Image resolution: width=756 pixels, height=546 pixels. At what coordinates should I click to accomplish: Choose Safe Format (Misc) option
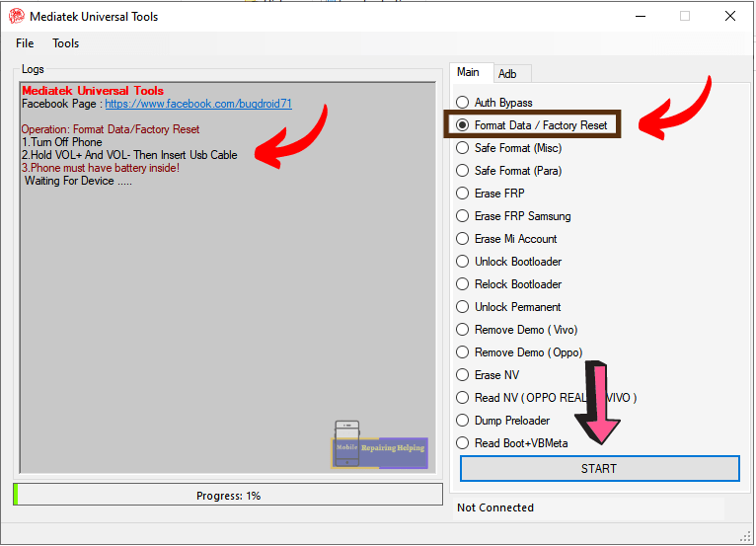(x=508, y=148)
